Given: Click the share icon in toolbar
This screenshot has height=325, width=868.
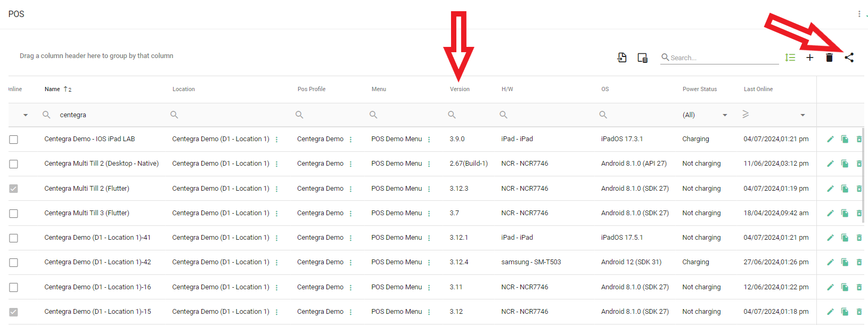Looking at the screenshot, I should point(849,58).
